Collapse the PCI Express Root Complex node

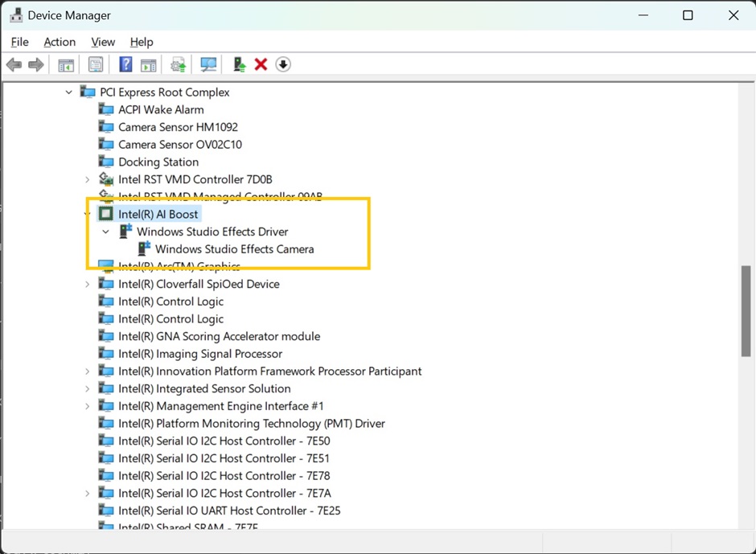coord(69,92)
